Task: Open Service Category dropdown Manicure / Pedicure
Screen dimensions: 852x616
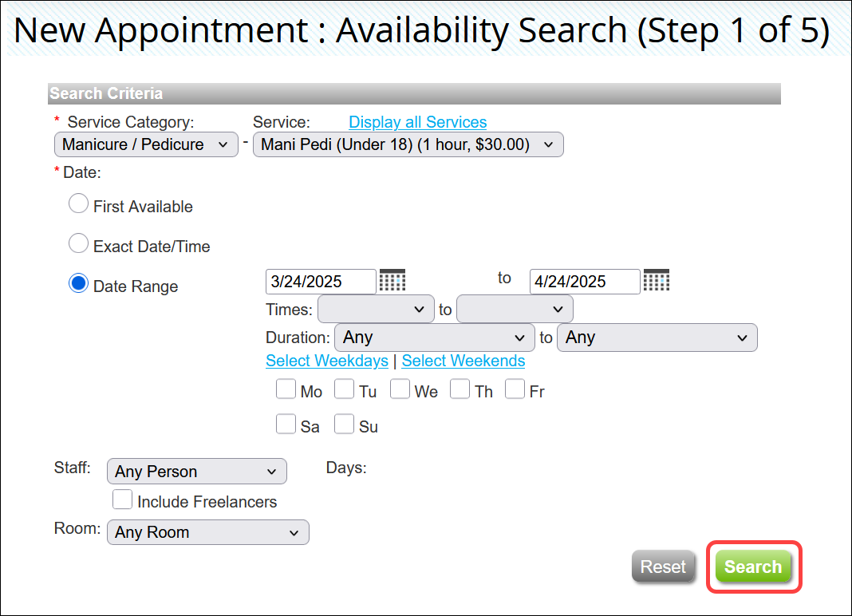Action: pos(146,144)
